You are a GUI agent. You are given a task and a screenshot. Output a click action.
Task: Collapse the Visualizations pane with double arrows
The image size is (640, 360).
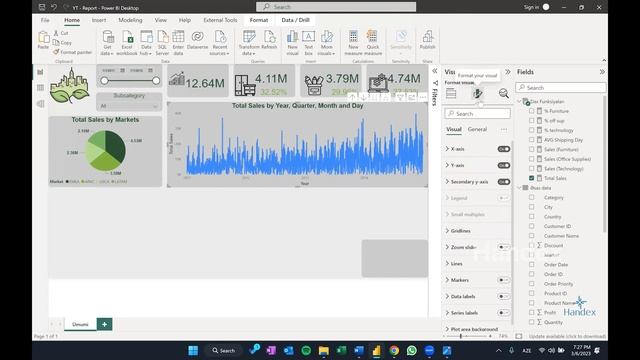508,72
